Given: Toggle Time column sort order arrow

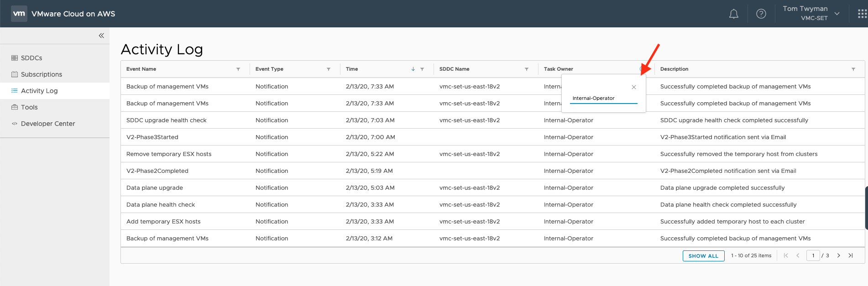Looking at the screenshot, I should click(413, 69).
